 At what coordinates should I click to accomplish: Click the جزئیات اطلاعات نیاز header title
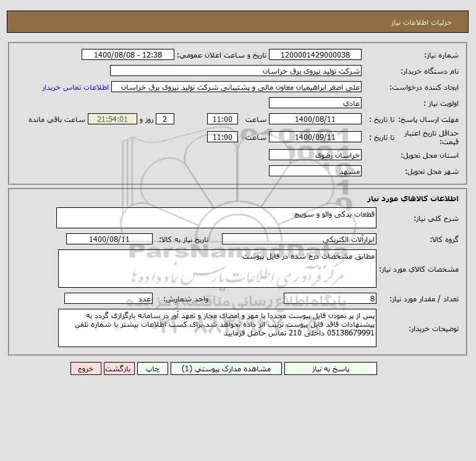coord(422,22)
